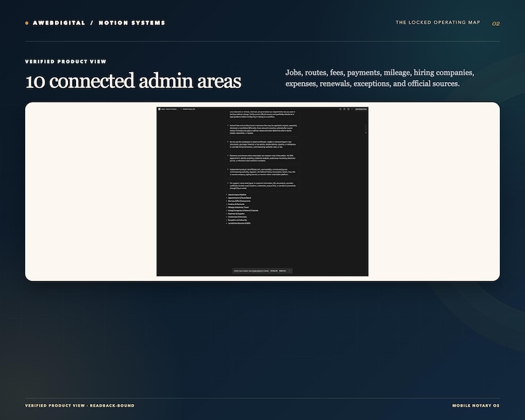Click the 'AWEBDIGITAL / NOTION SYSTEMS' header text
Screen dimensions: 525x420
[99, 22]
